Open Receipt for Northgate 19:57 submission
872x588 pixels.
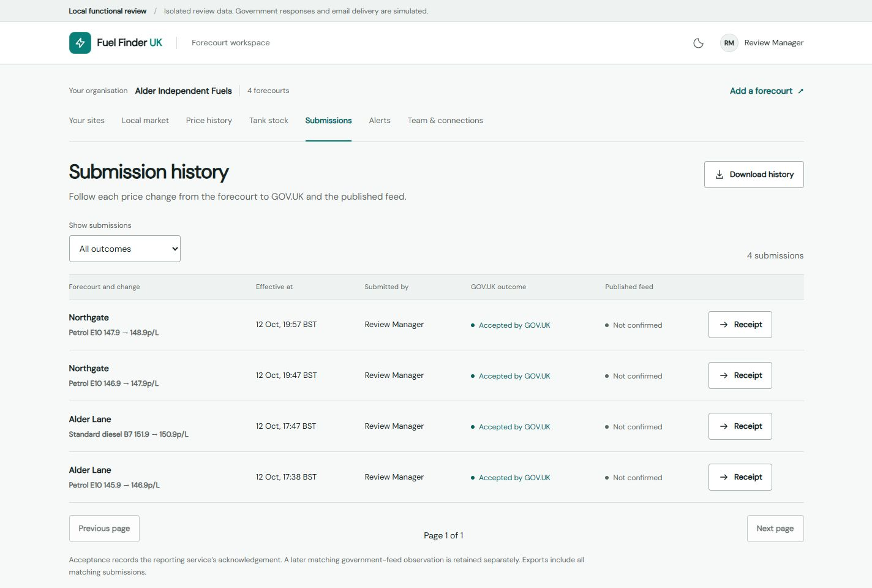(x=740, y=325)
